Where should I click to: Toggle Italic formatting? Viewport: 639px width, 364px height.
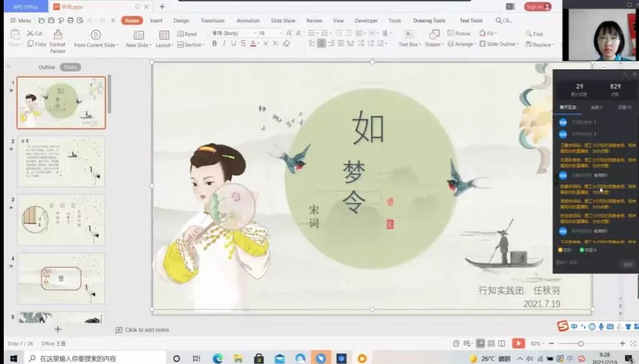point(224,44)
